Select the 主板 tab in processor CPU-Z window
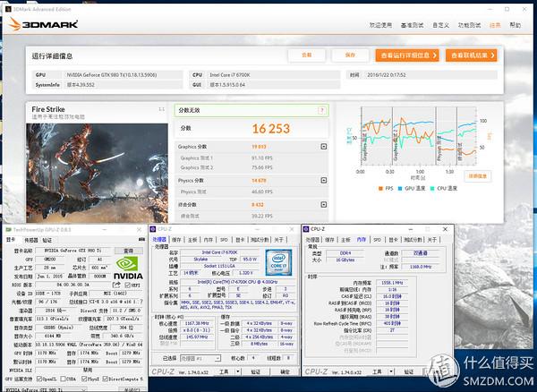 coord(192,240)
